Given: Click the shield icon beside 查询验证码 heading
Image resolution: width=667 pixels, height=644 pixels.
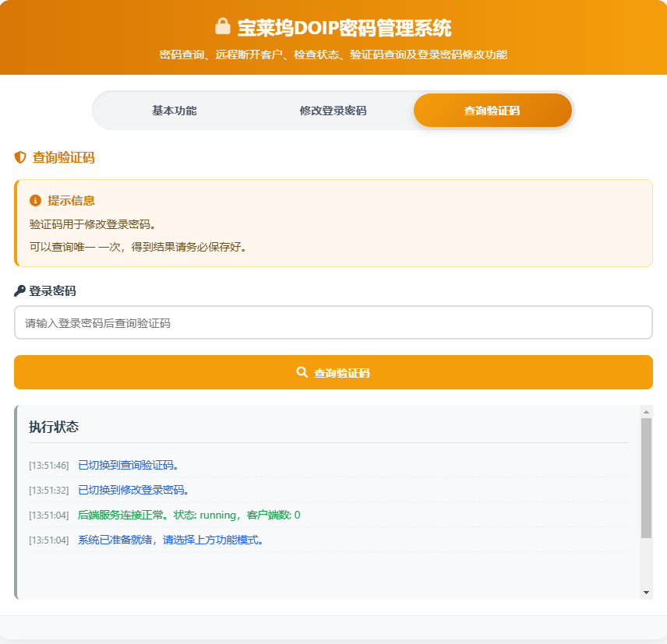Looking at the screenshot, I should pyautogui.click(x=19, y=157).
